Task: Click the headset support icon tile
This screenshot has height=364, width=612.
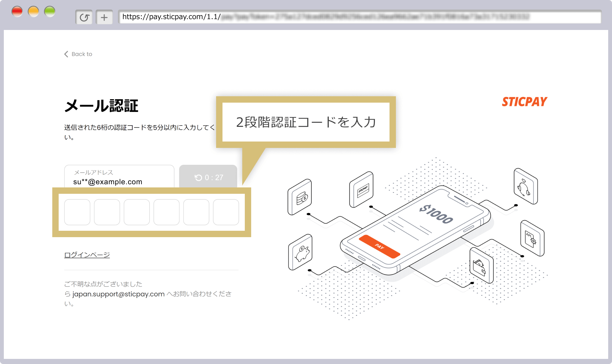Action: tap(526, 186)
